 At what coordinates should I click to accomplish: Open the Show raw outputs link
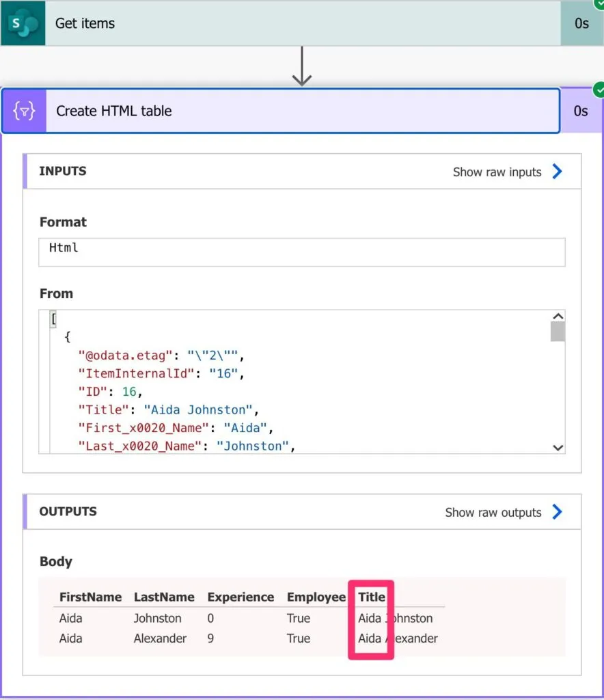point(493,513)
